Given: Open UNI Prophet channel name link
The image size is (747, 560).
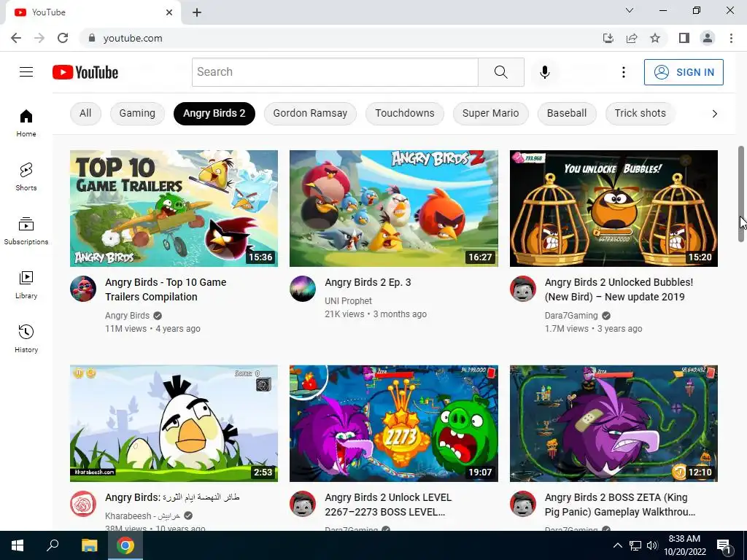Looking at the screenshot, I should 348,301.
